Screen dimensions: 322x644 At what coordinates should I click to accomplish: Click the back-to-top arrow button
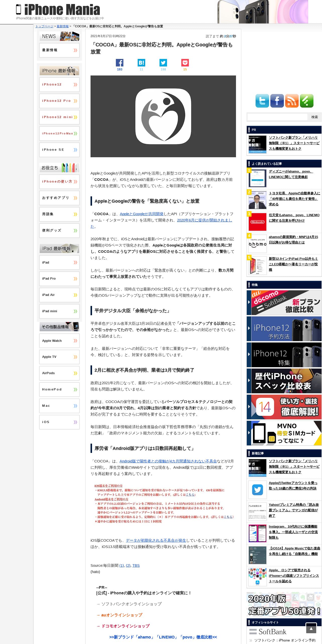(311, 628)
